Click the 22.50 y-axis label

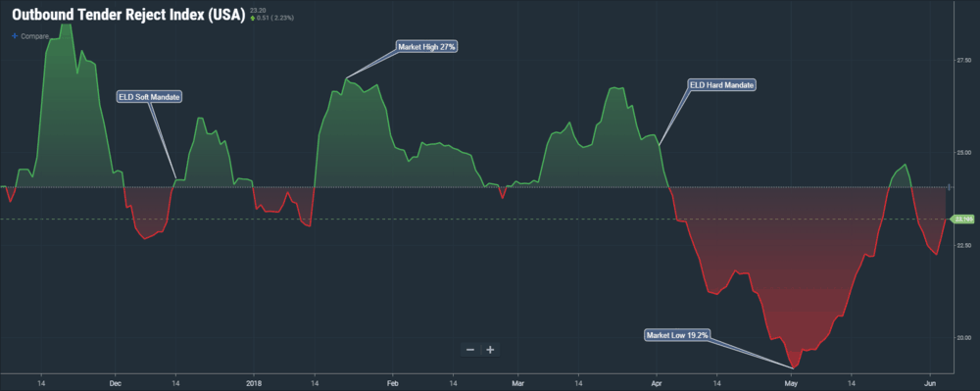coord(963,245)
